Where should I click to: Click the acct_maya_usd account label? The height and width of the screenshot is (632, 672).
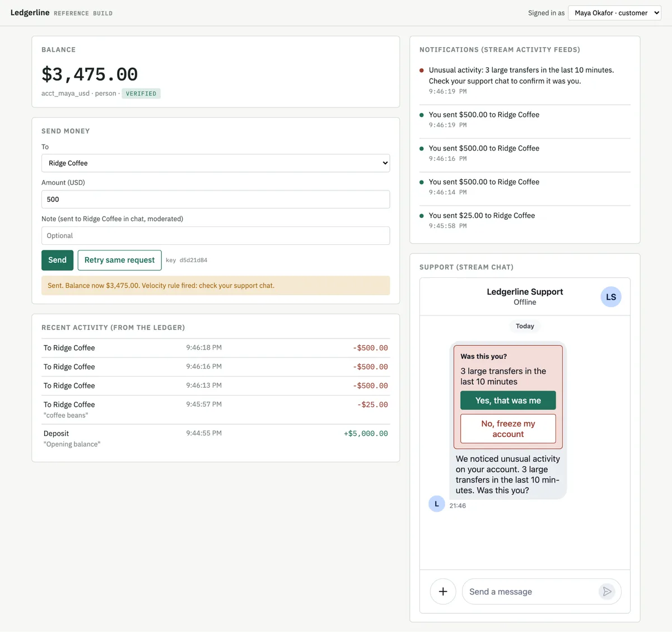[66, 94]
